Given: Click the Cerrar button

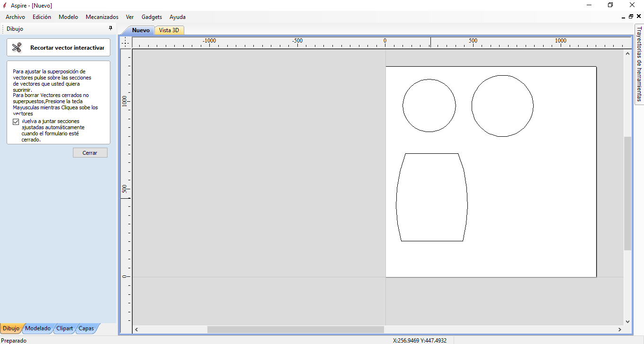Looking at the screenshot, I should point(90,153).
